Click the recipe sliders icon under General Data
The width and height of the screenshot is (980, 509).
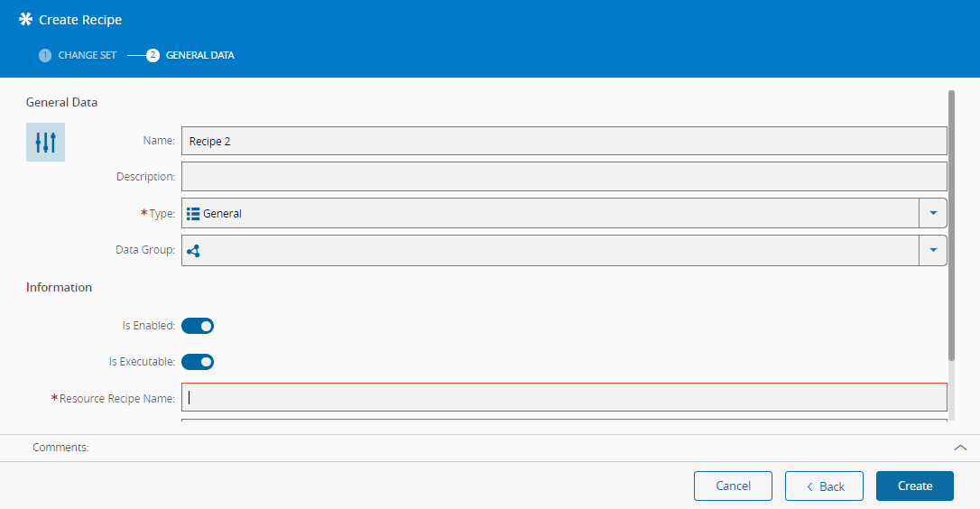[x=46, y=142]
